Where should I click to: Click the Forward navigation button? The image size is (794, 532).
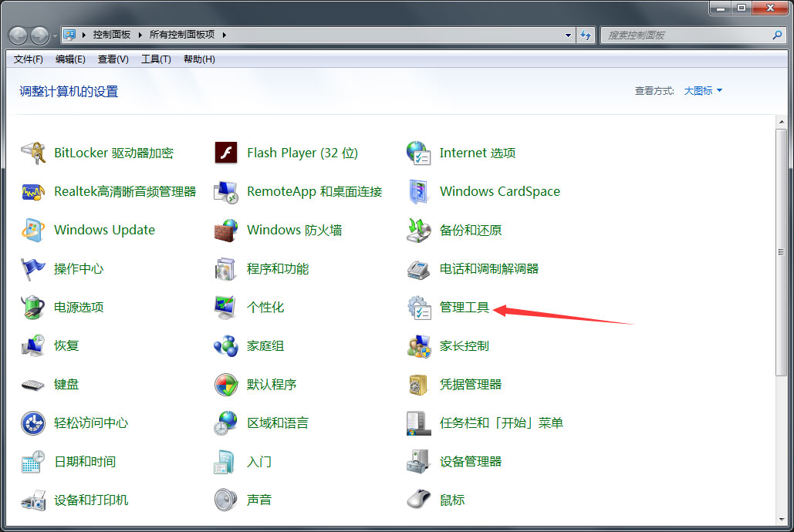pos(40,35)
